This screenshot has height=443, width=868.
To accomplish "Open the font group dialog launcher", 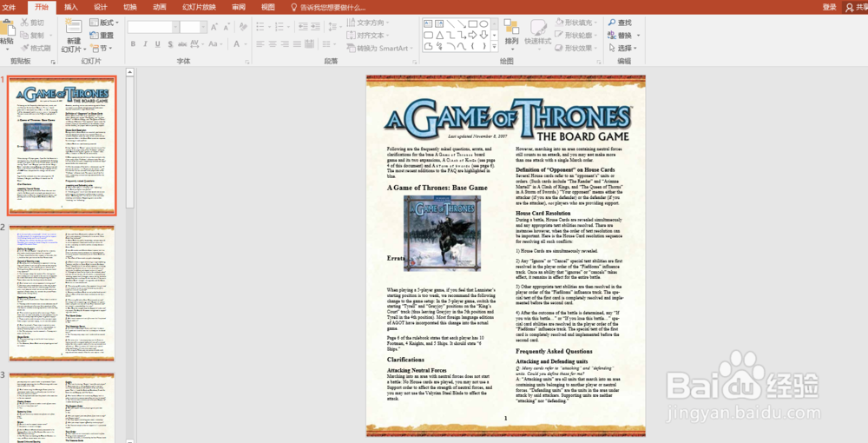I will coord(247,62).
